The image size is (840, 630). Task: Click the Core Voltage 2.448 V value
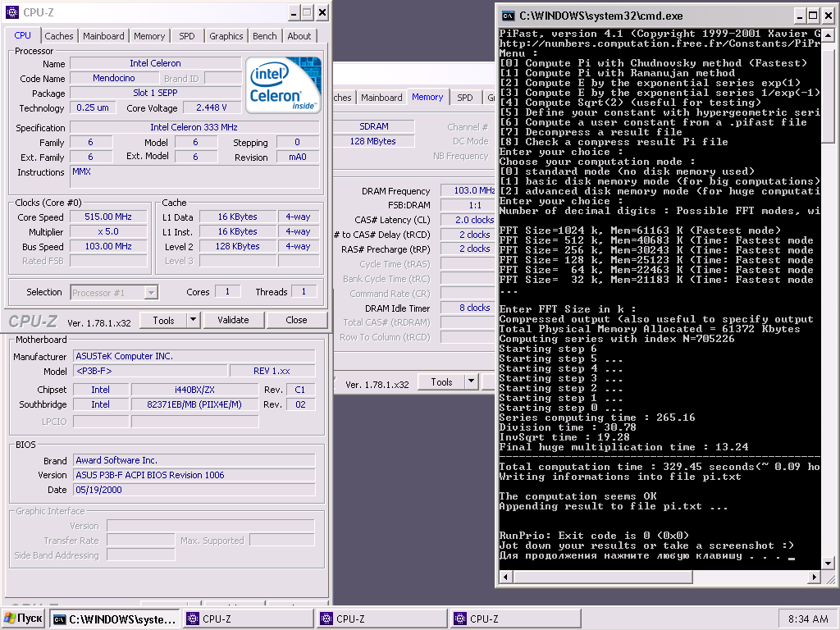[211, 107]
